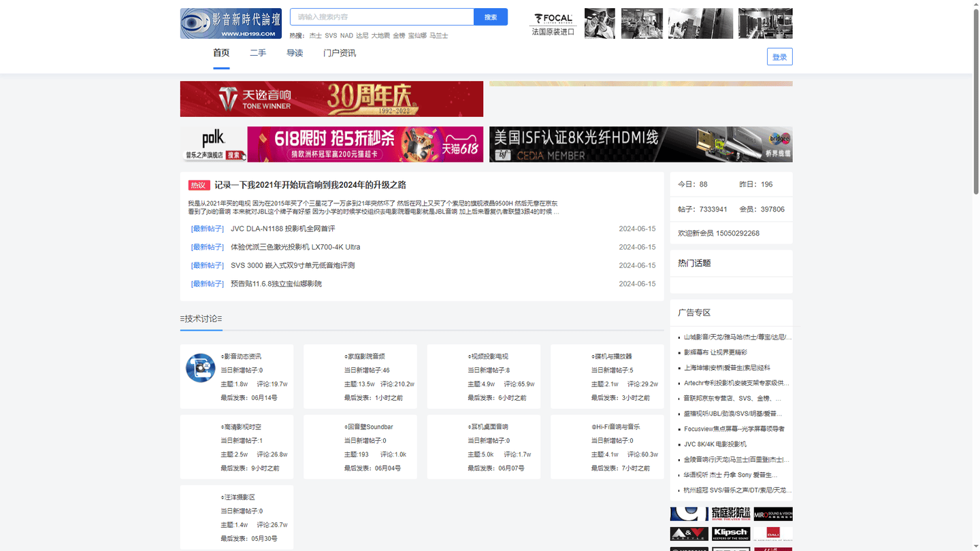Click the 影音新時代論壇 site logo
The height and width of the screenshot is (551, 980).
pos(231,23)
